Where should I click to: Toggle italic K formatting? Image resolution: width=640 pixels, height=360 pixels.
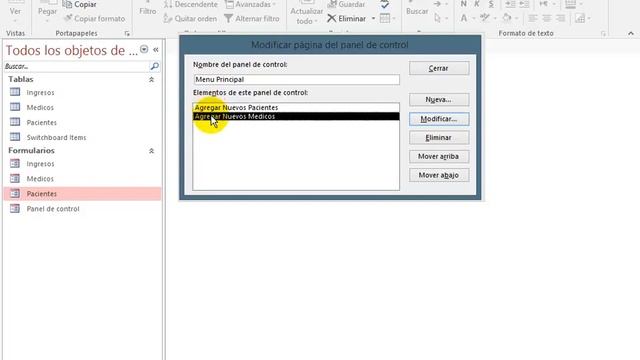point(477,4)
